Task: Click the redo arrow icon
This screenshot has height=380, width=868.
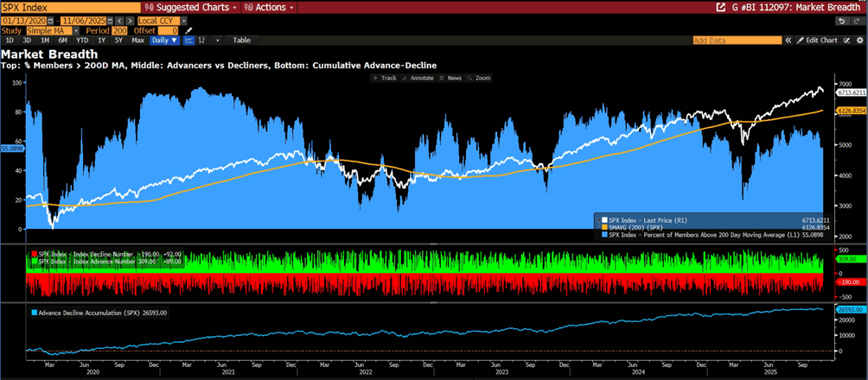Action: point(857,21)
